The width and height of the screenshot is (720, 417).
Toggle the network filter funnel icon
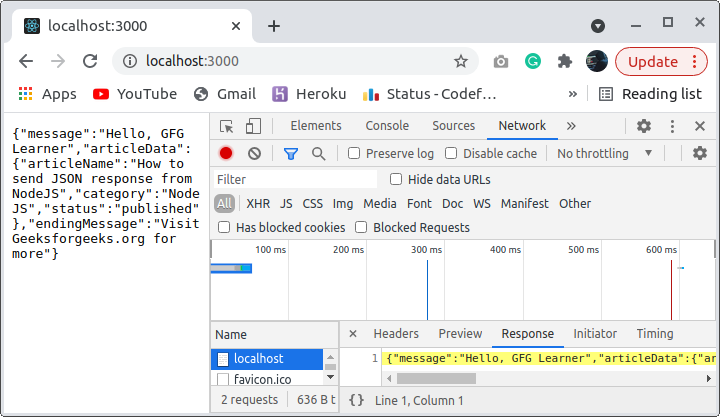(x=291, y=154)
